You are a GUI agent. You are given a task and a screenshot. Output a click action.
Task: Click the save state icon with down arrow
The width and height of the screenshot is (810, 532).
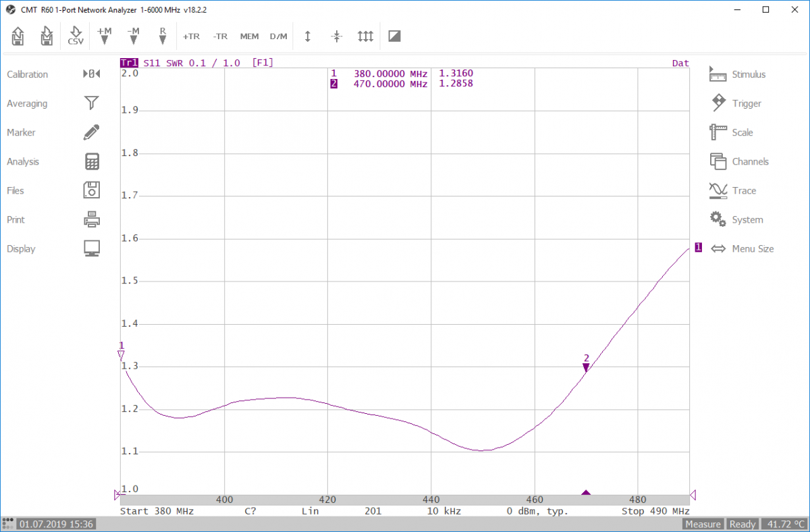46,36
